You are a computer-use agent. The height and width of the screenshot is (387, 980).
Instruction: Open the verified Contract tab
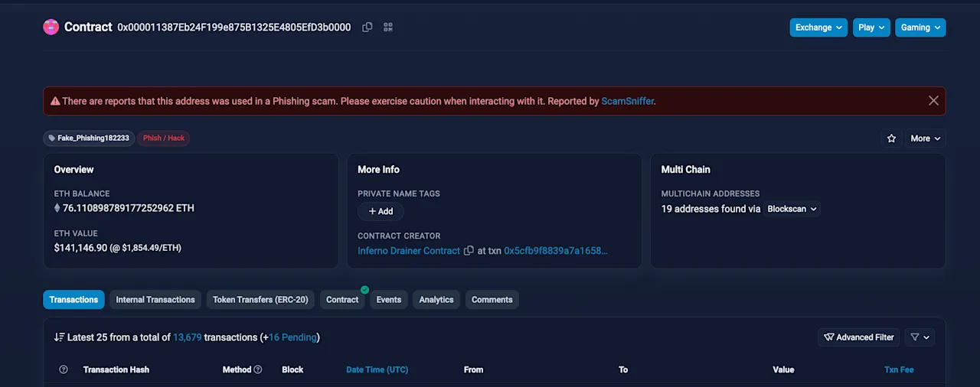click(x=342, y=300)
